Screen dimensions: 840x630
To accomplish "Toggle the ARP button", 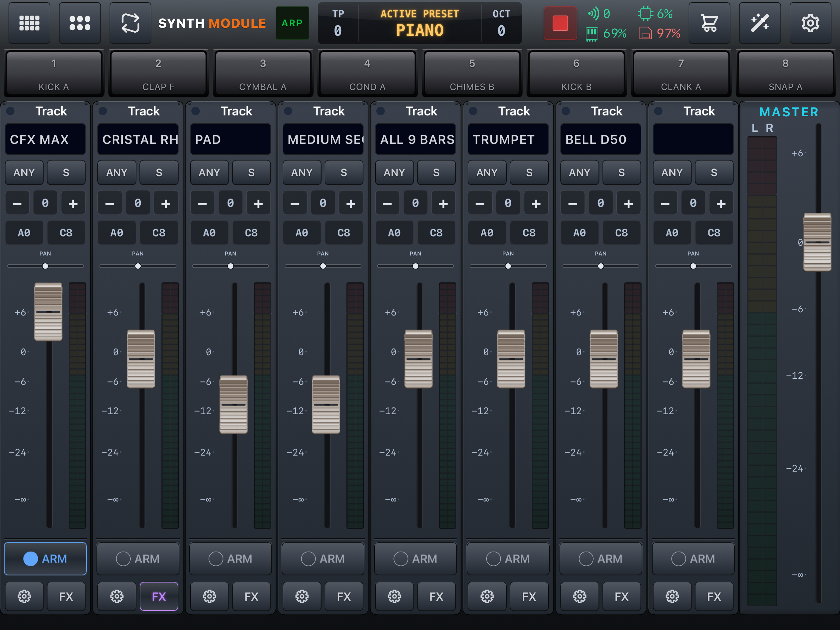I will [292, 23].
